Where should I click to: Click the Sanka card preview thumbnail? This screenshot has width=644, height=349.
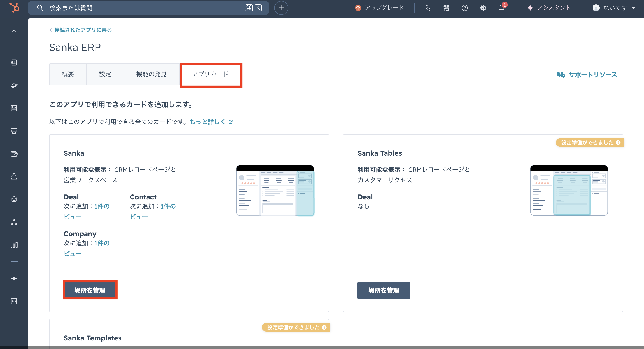(x=275, y=190)
